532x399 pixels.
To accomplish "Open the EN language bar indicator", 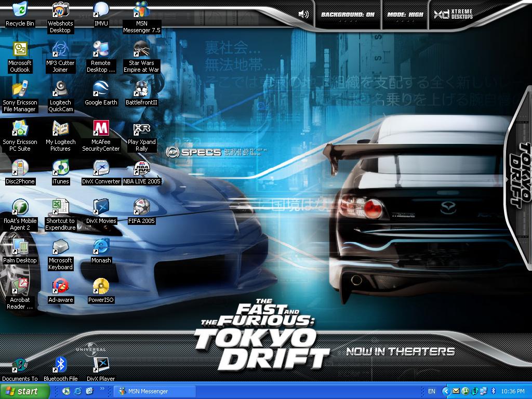I will click(432, 391).
